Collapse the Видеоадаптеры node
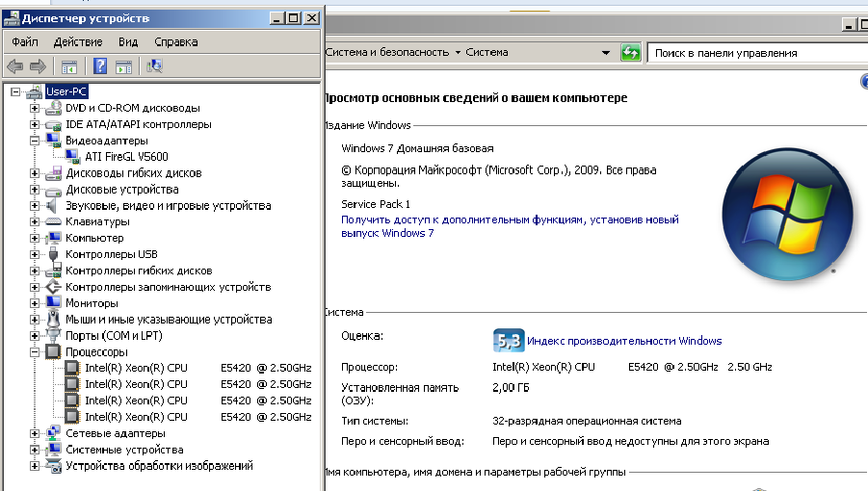The height and width of the screenshot is (491, 868). tap(35, 141)
